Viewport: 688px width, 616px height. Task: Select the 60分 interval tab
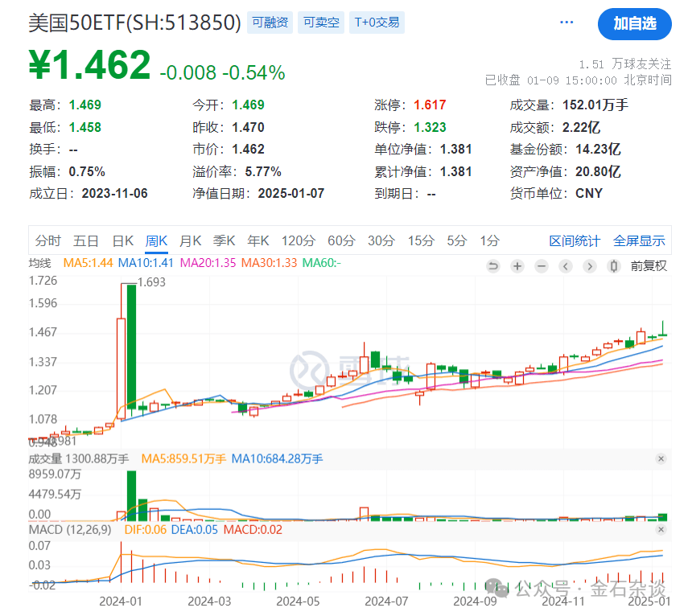point(341,240)
